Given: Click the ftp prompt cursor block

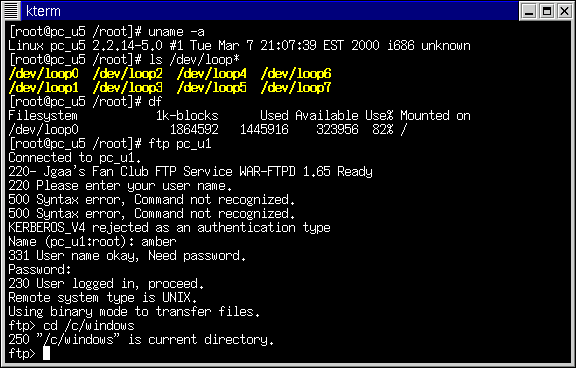Looking at the screenshot, I should (46, 353).
